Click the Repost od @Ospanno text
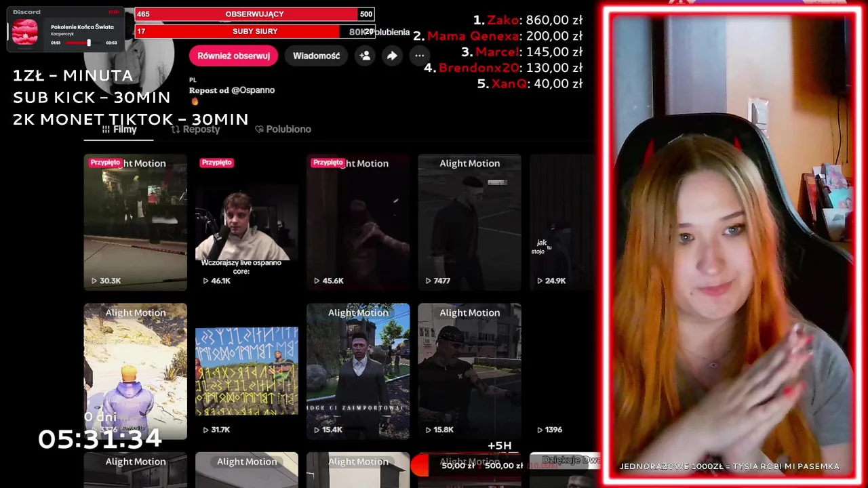 coord(232,90)
